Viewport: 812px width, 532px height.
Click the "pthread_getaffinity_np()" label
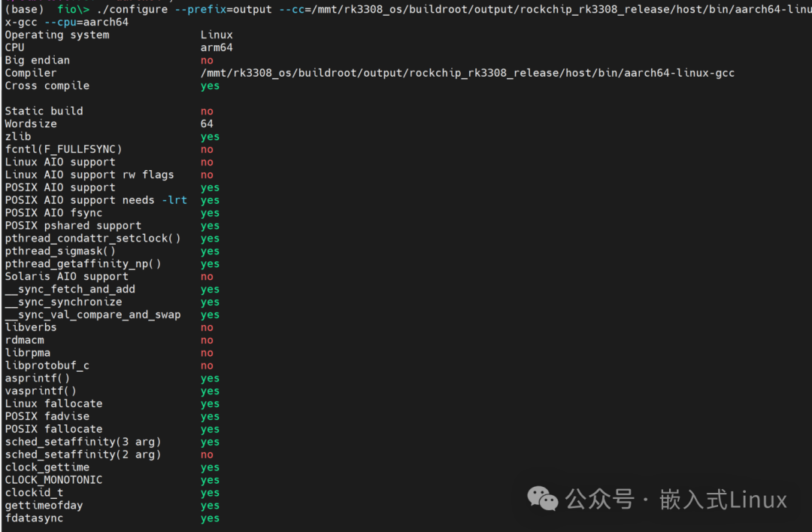click(x=83, y=264)
